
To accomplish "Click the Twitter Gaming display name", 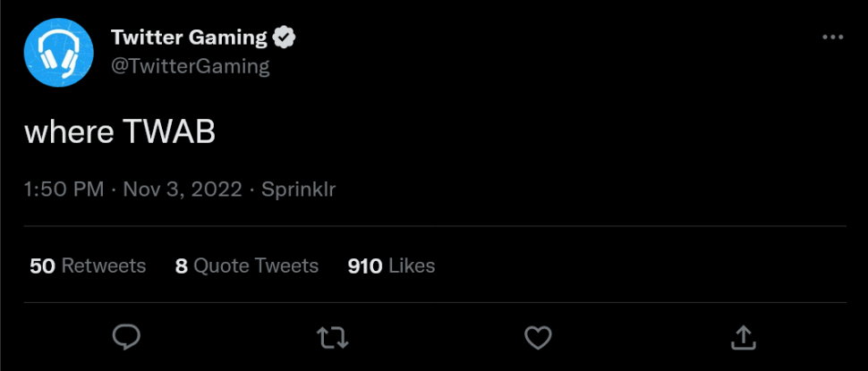I will coord(189,38).
